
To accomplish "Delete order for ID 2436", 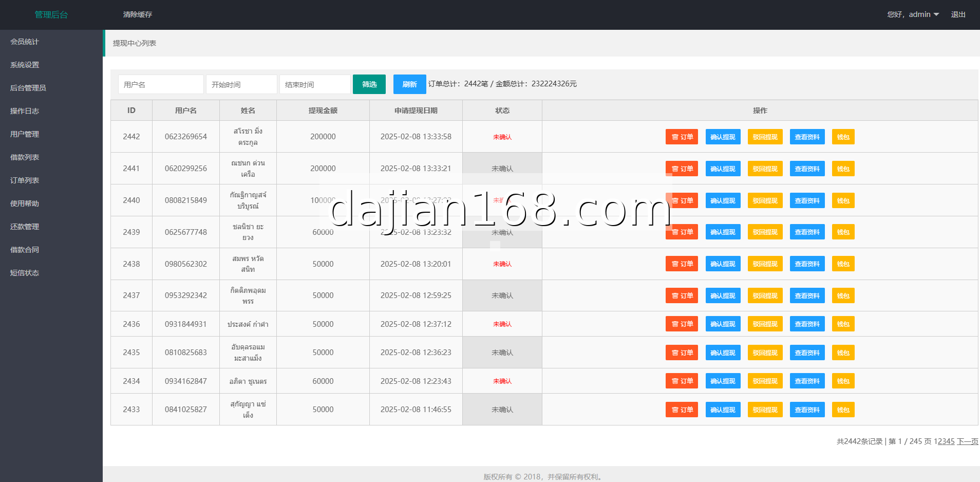I will coord(682,324).
